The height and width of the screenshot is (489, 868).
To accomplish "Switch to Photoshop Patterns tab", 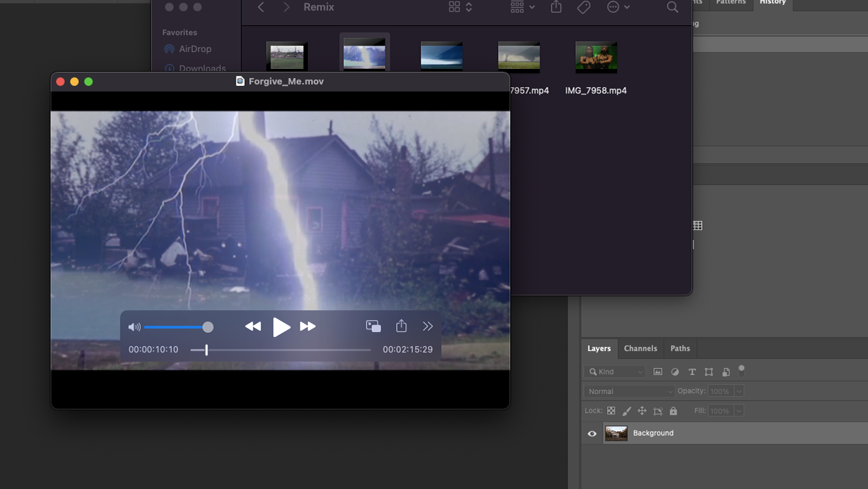I will coord(731,3).
